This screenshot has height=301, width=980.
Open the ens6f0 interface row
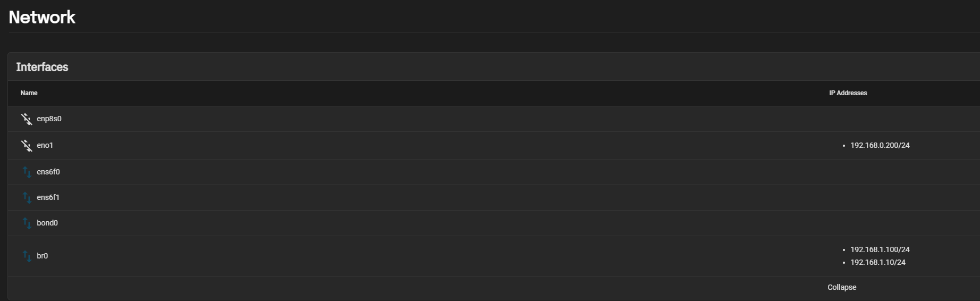tap(494, 172)
